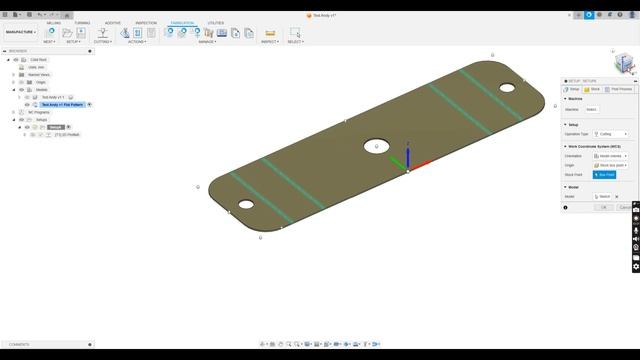Click the center stock point on the part

coord(376,146)
